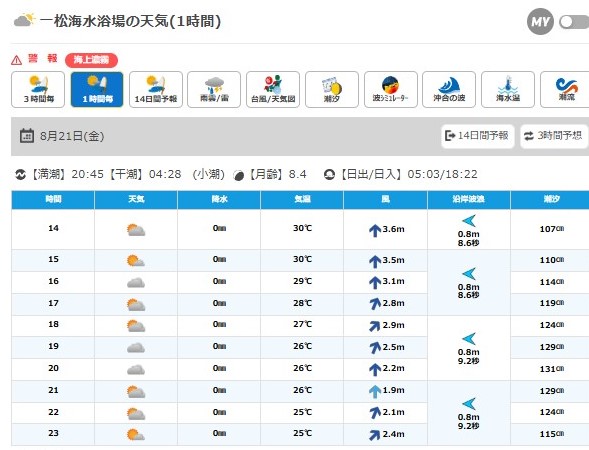589x450 pixels.
Task: Open the 台風/天気図 weather map icon
Action: 273,89
